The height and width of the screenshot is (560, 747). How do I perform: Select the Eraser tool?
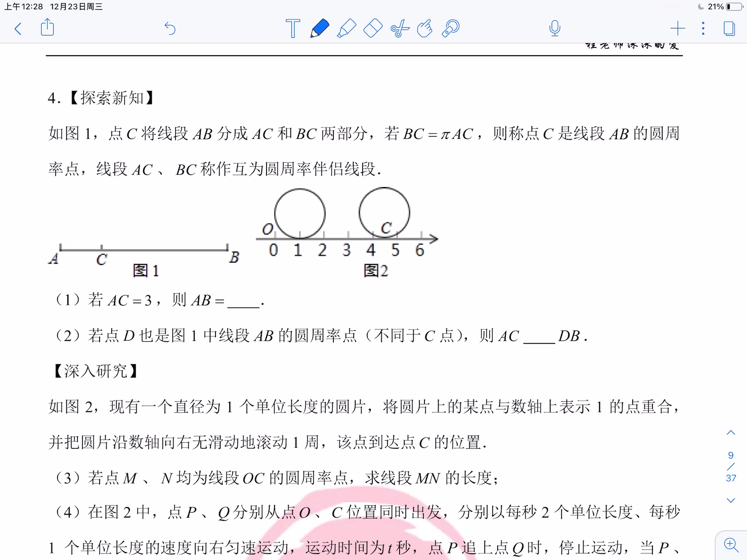373,28
